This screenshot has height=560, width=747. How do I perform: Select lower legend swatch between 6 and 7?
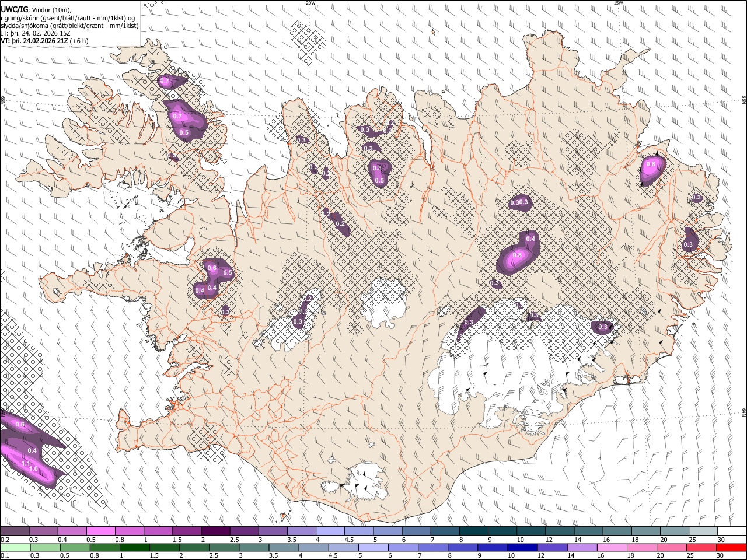coord(403,547)
